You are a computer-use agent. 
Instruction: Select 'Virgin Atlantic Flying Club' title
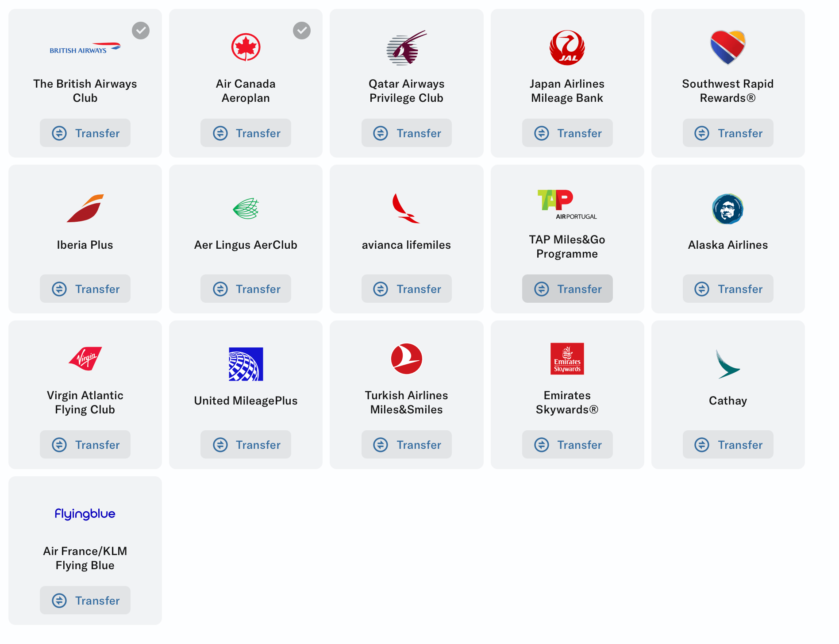click(85, 402)
